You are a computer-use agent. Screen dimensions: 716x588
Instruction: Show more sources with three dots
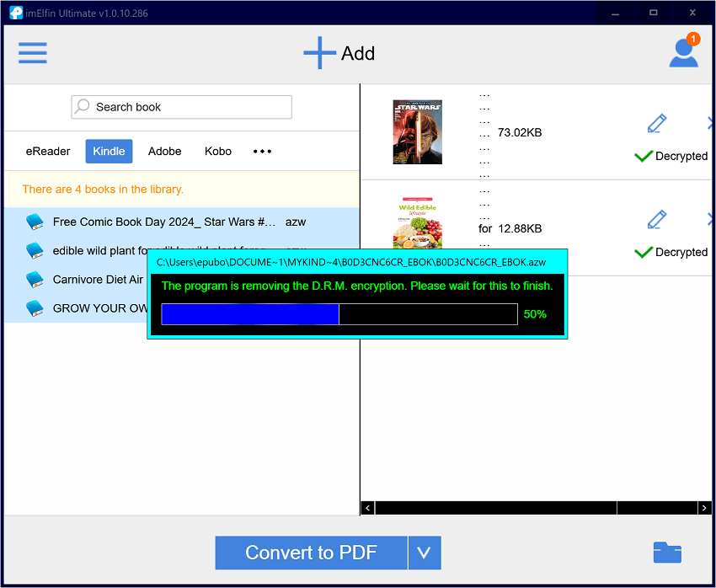tap(263, 151)
